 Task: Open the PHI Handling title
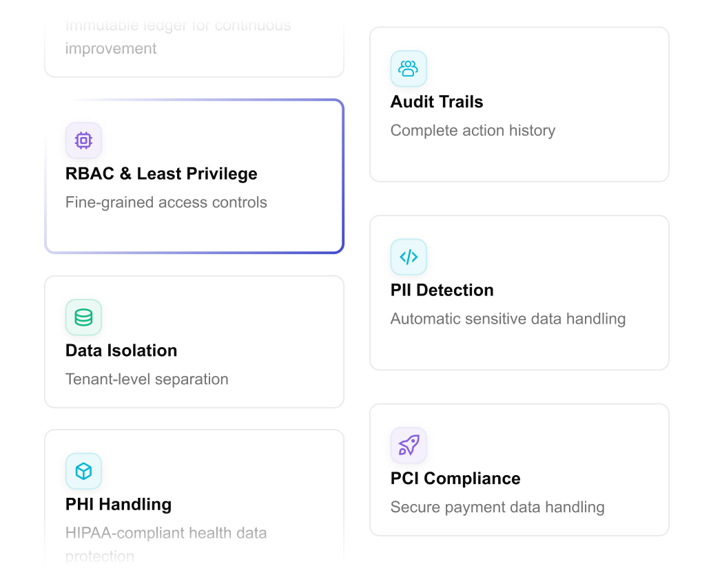click(118, 504)
